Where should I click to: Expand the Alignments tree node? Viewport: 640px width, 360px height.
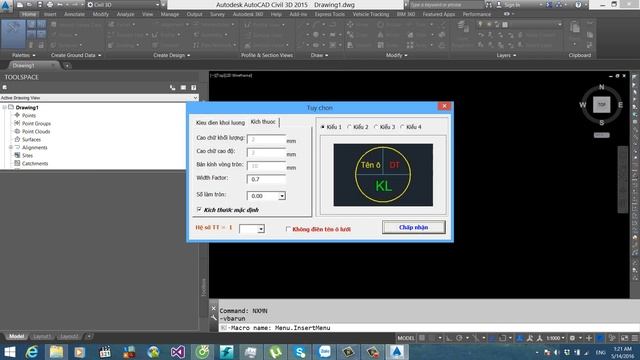pyautogui.click(x=11, y=147)
